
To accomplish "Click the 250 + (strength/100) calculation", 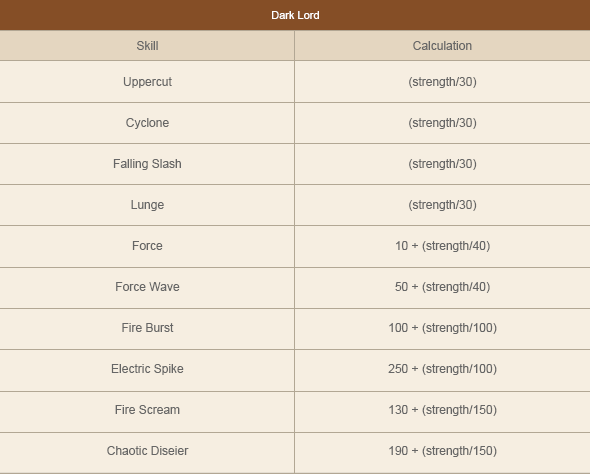I will click(442, 369).
